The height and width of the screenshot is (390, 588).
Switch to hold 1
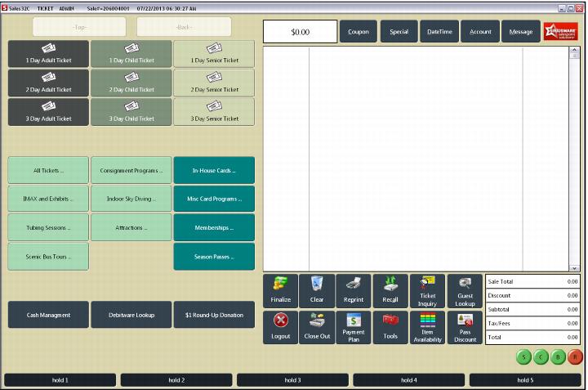(x=60, y=380)
